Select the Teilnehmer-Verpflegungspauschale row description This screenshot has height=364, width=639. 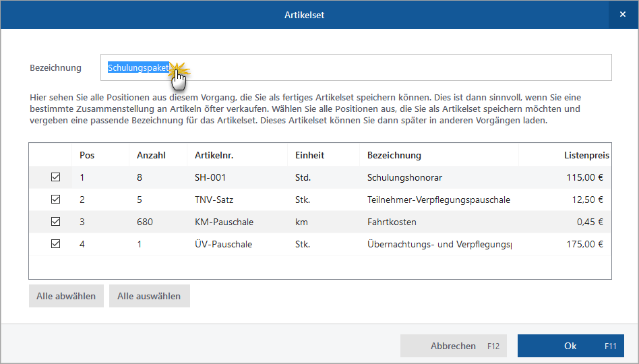pyautogui.click(x=438, y=200)
